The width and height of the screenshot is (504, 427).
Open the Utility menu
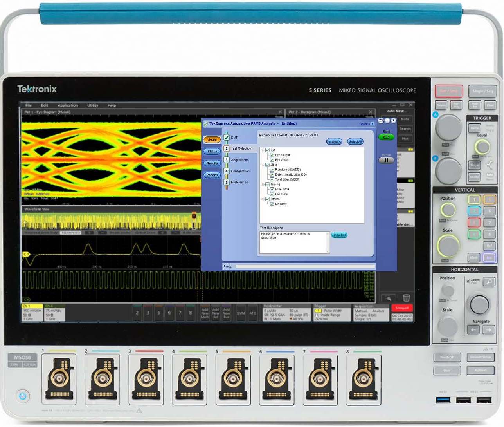(93, 105)
